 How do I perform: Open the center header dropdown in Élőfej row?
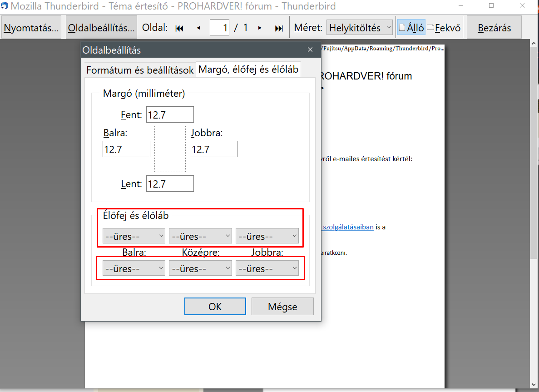200,236
